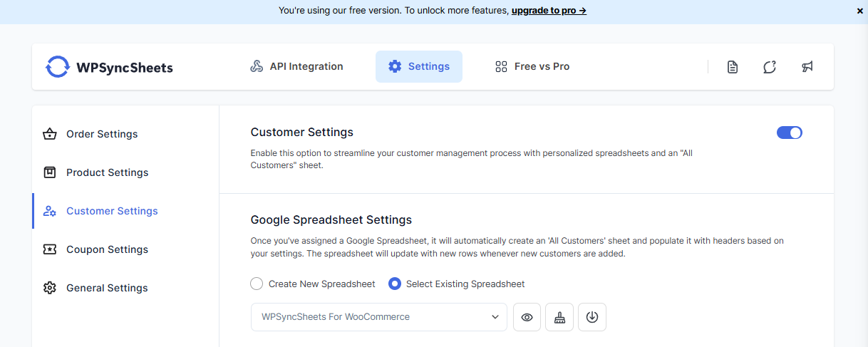Choose the Select Existing Spreadsheet radio option
The width and height of the screenshot is (868, 347).
[456, 284]
